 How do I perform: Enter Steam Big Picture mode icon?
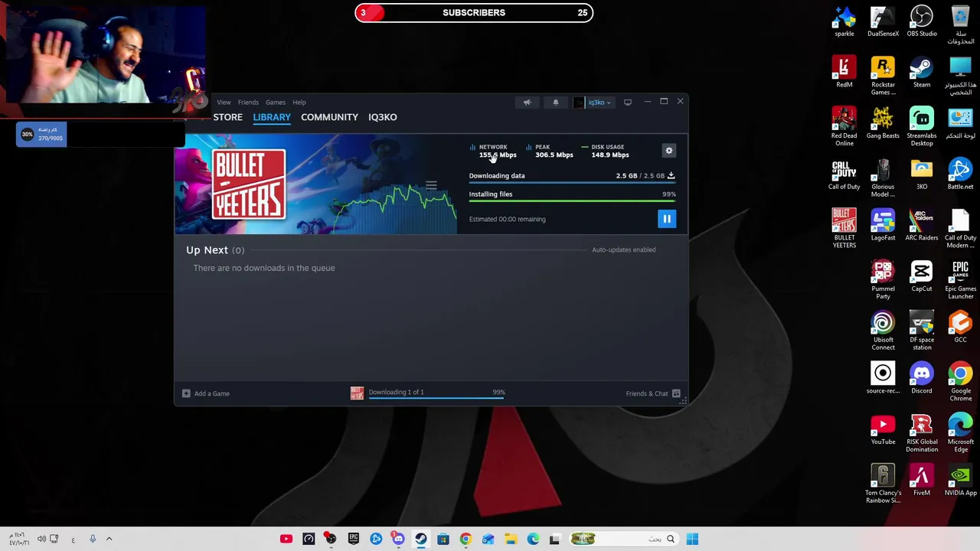click(x=628, y=102)
